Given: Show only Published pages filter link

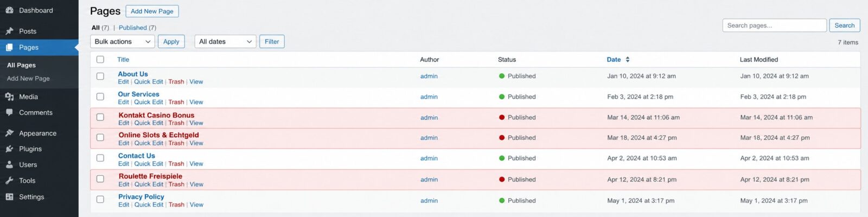Looking at the screenshot, I should pyautogui.click(x=133, y=28).
